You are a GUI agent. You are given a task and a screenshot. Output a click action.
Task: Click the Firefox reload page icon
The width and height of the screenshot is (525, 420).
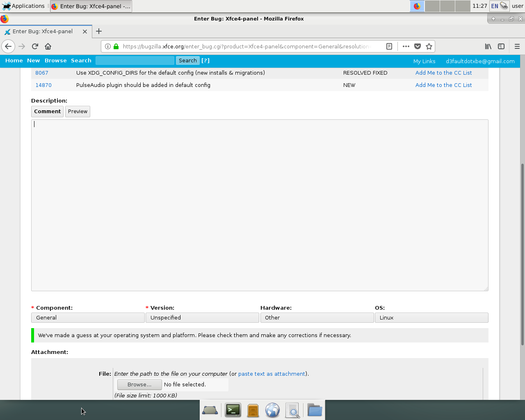(35, 46)
